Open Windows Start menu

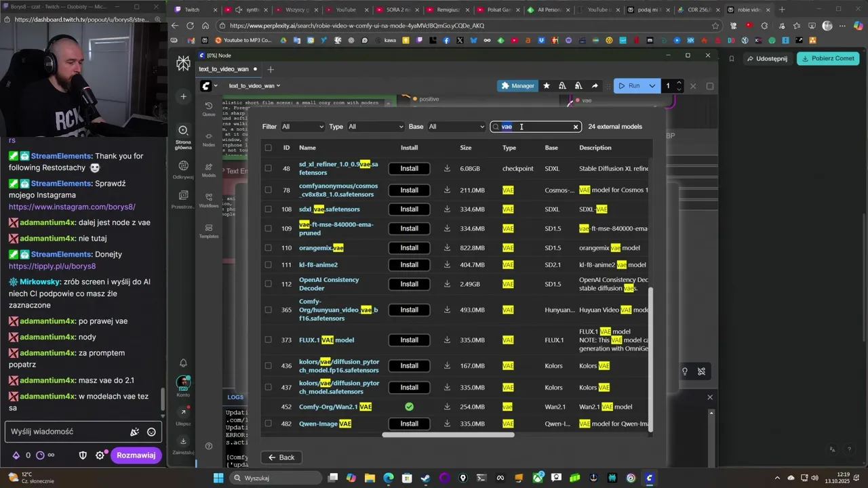[218, 478]
